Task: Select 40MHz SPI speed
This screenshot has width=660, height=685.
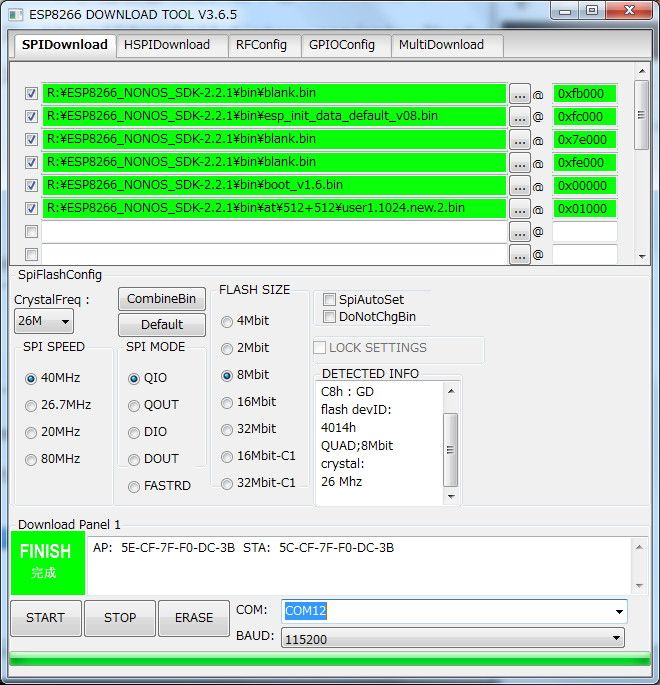Action: click(31, 379)
